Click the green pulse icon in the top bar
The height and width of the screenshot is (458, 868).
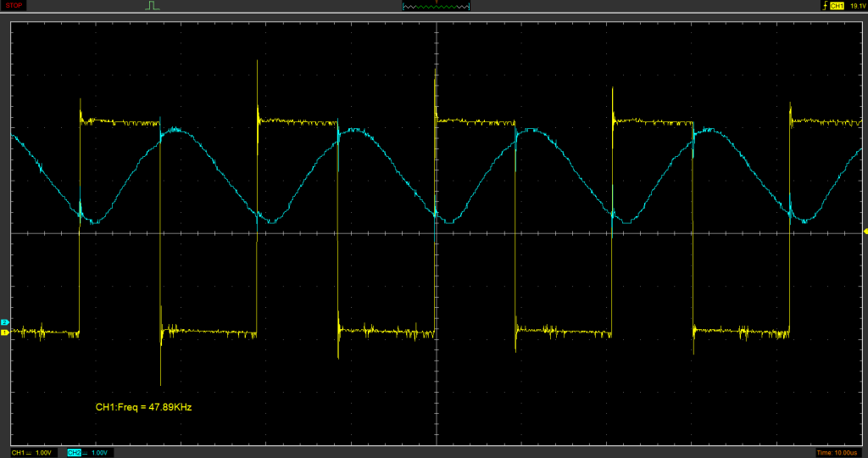[x=153, y=6]
